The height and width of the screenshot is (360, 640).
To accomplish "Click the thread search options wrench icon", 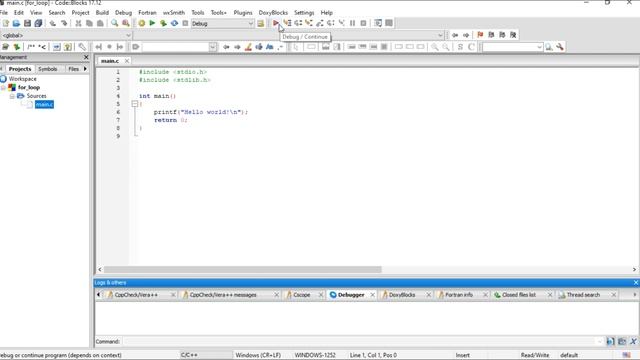I will click(560, 47).
